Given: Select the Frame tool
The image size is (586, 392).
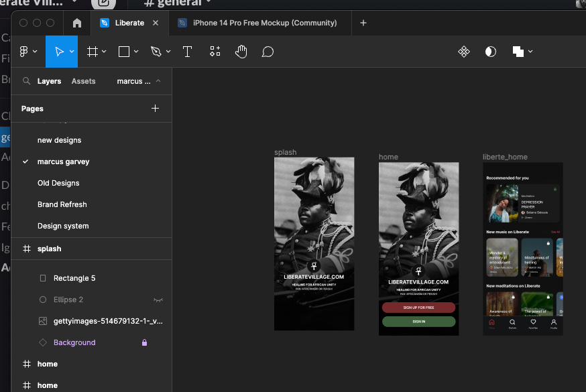Looking at the screenshot, I should (x=93, y=52).
